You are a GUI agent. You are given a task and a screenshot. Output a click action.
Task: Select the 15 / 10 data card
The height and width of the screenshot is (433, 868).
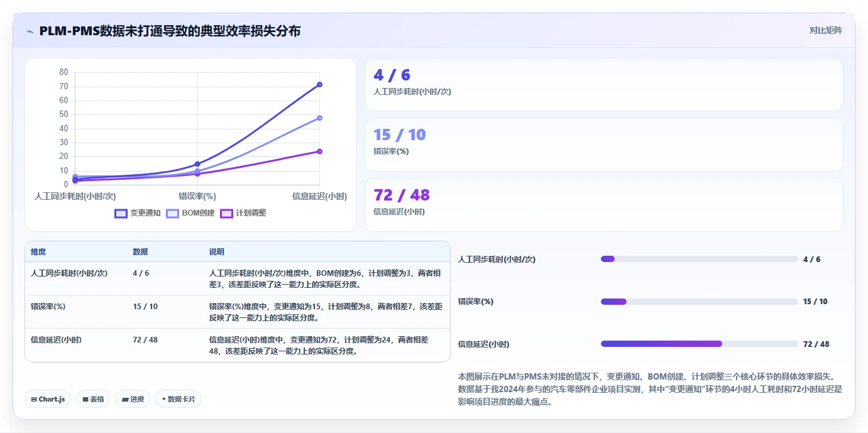[603, 145]
